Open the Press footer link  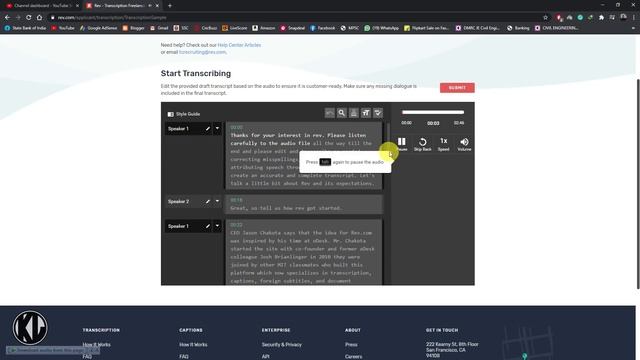coord(351,344)
